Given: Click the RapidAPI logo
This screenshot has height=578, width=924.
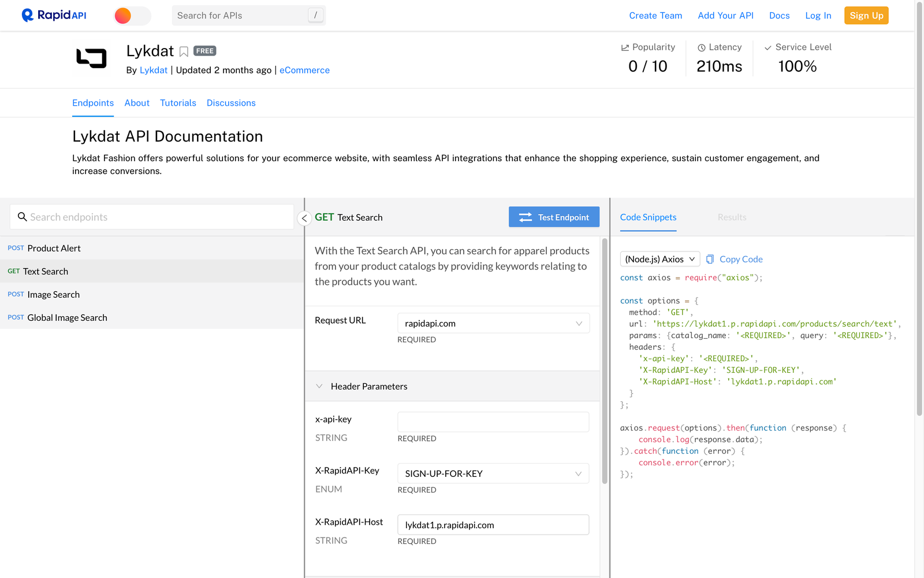Looking at the screenshot, I should [x=54, y=15].
